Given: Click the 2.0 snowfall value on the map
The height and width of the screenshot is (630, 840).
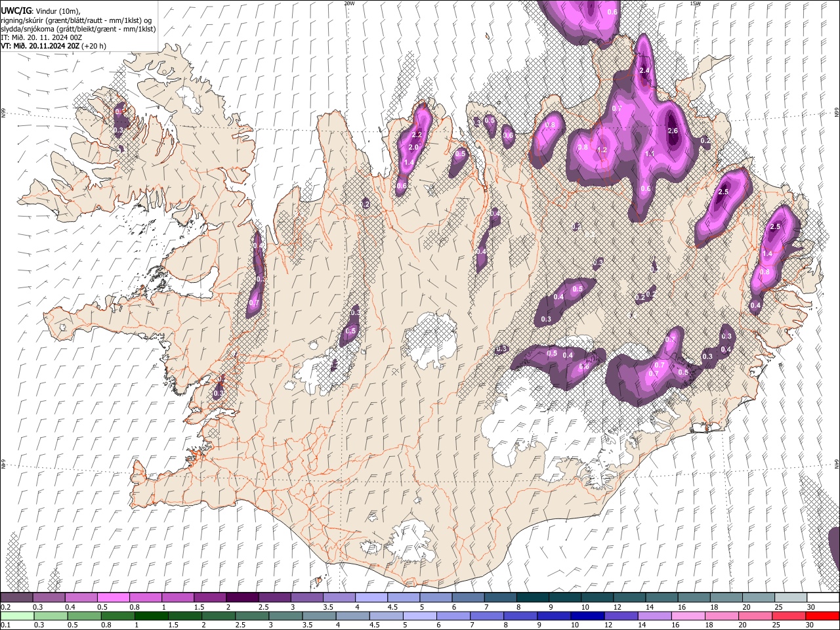Looking at the screenshot, I should (x=413, y=148).
